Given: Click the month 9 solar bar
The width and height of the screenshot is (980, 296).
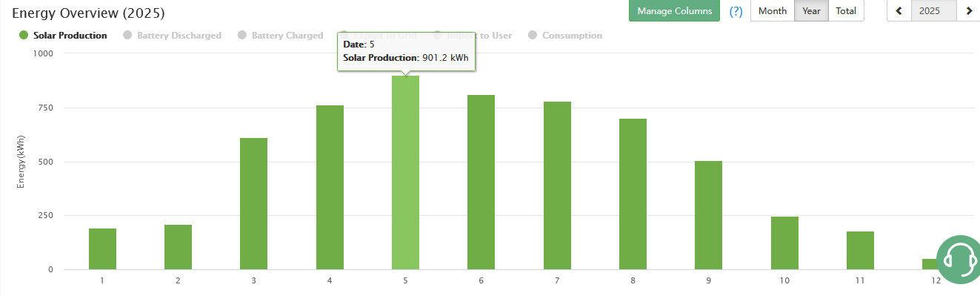Looking at the screenshot, I should click(x=708, y=215).
